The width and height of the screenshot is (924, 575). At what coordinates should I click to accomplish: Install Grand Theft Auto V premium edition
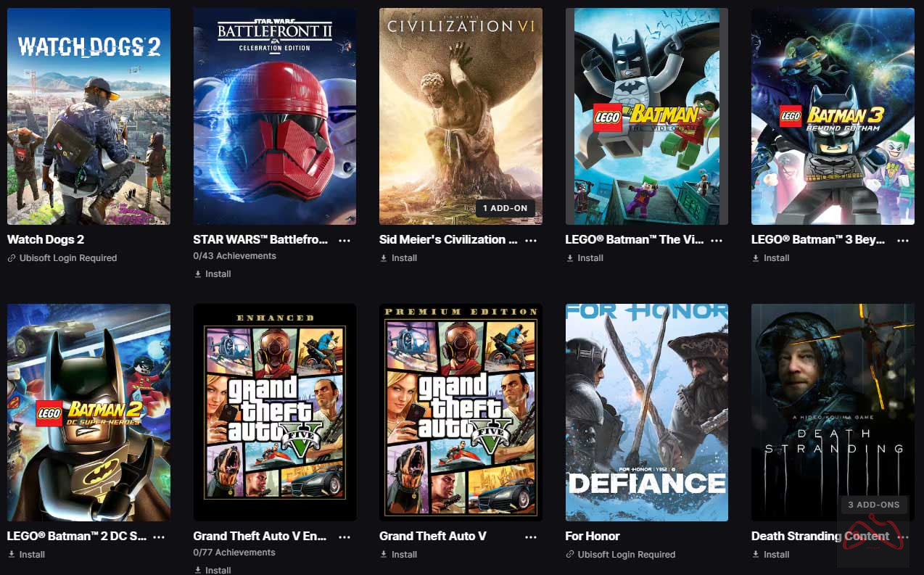[x=398, y=555]
